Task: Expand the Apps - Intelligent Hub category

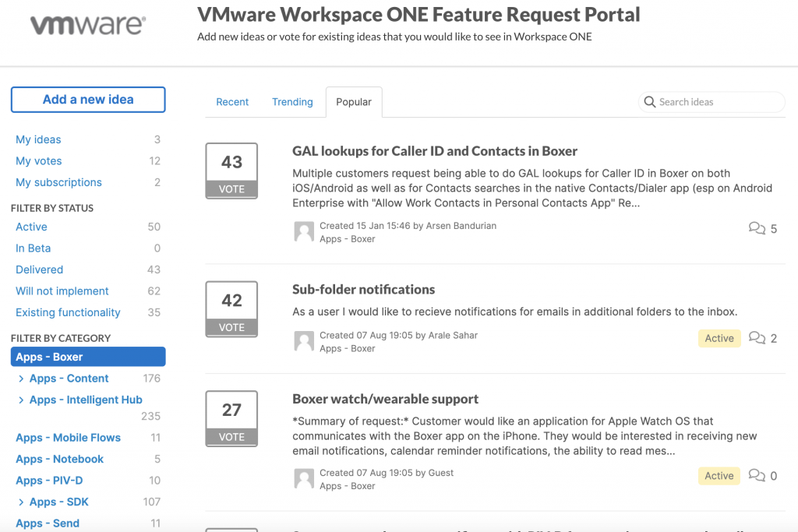Action: point(21,400)
